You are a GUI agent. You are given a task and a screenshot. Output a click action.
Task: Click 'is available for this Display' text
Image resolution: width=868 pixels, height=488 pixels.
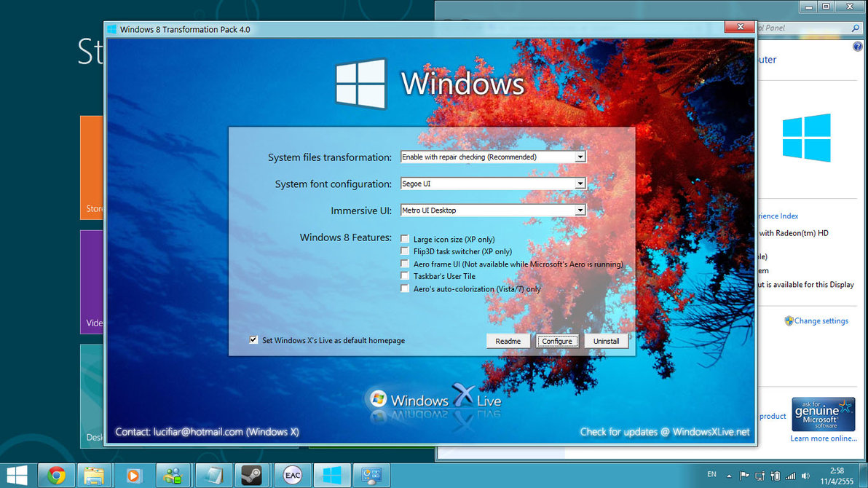[x=809, y=284]
